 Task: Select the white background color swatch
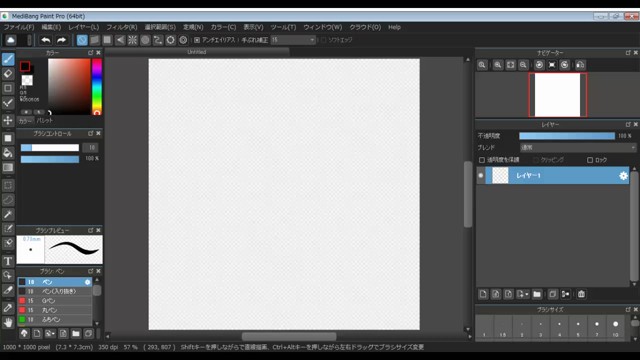(x=27, y=80)
